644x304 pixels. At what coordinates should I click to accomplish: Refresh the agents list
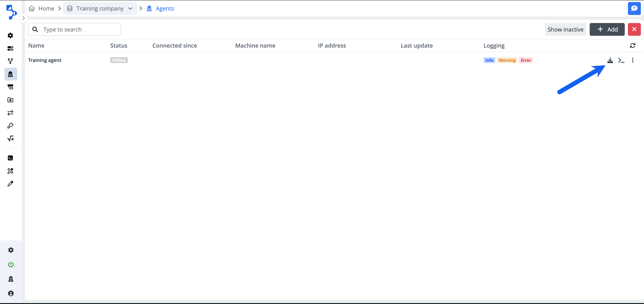pyautogui.click(x=633, y=46)
